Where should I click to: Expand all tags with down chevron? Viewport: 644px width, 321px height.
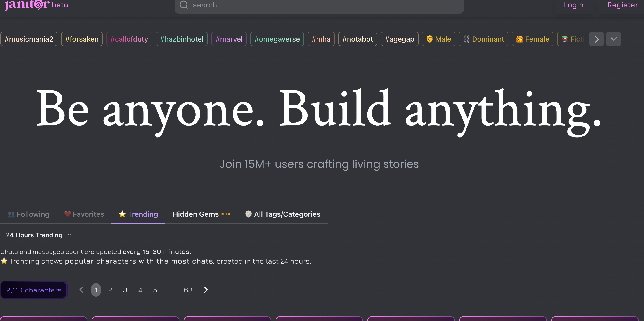tap(613, 39)
